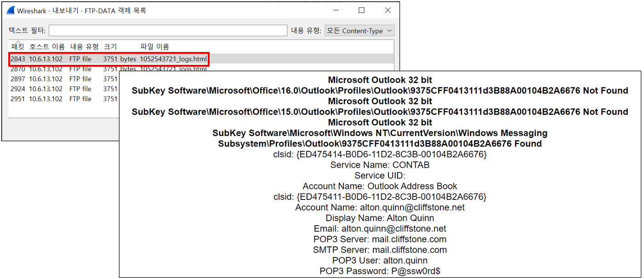Click the Windows NT\CurrentVersion\Windows Messaging line
644x279 pixels.
pos(380,133)
